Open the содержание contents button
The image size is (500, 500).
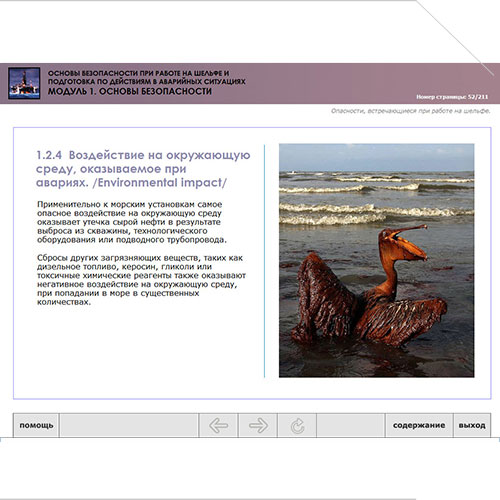point(419,425)
